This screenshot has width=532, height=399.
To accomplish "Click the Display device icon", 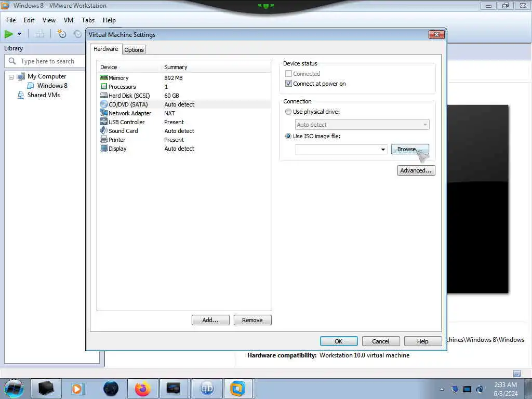I will (104, 148).
